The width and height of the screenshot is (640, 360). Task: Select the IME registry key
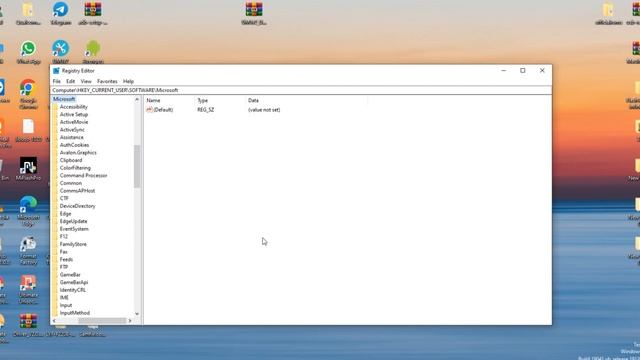pyautogui.click(x=64, y=298)
